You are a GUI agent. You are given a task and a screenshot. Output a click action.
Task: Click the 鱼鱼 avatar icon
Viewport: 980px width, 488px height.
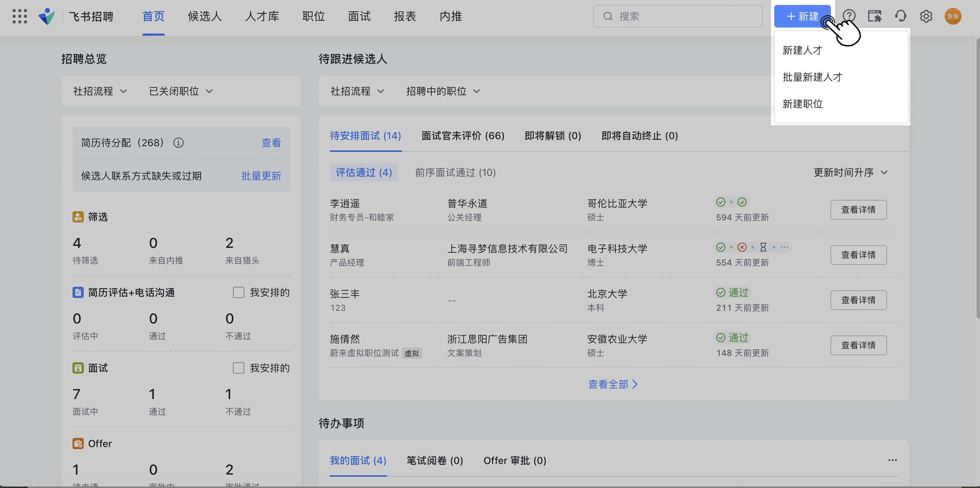(x=953, y=16)
